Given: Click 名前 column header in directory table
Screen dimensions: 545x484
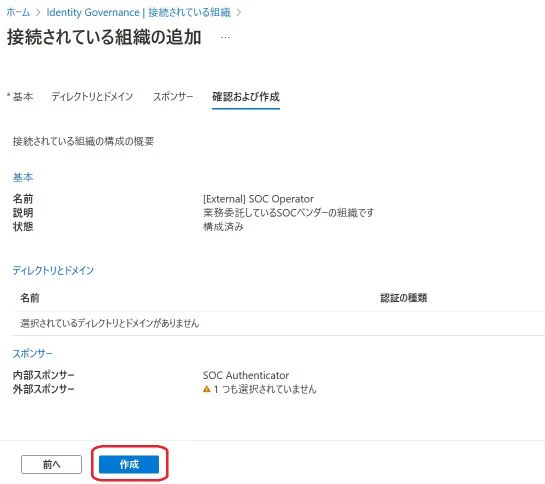Looking at the screenshot, I should tap(30, 298).
